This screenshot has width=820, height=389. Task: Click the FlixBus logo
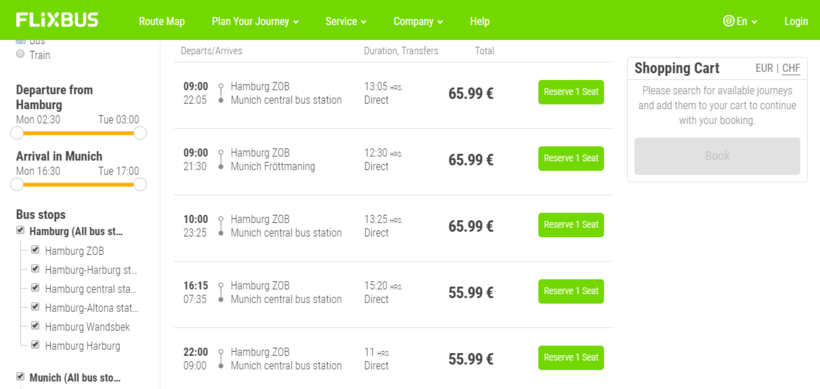[57, 20]
